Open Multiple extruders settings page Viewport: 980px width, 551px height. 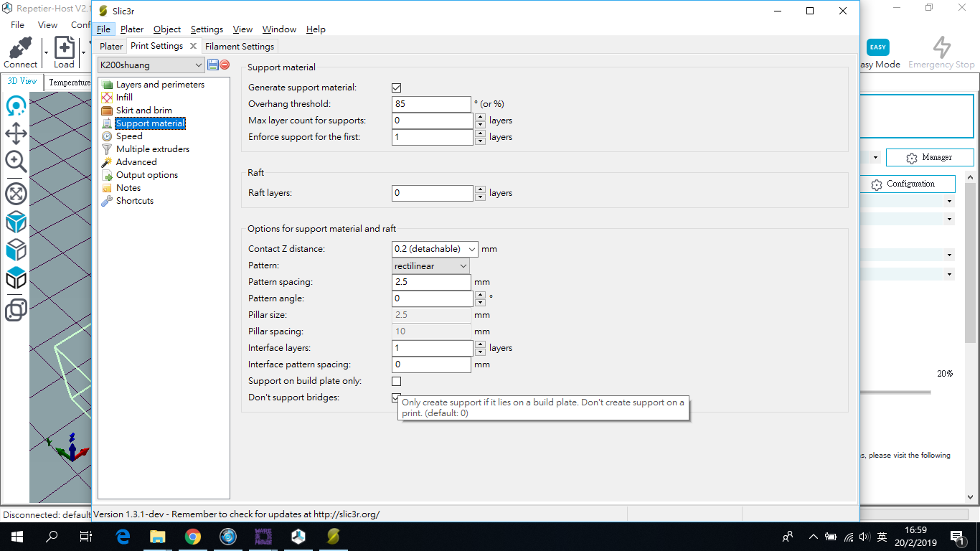click(x=153, y=149)
